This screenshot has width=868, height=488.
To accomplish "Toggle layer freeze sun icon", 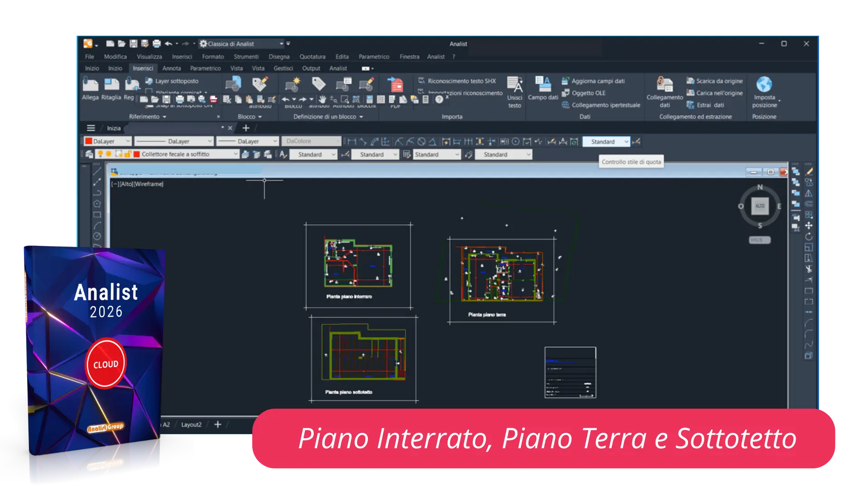I will point(109,154).
